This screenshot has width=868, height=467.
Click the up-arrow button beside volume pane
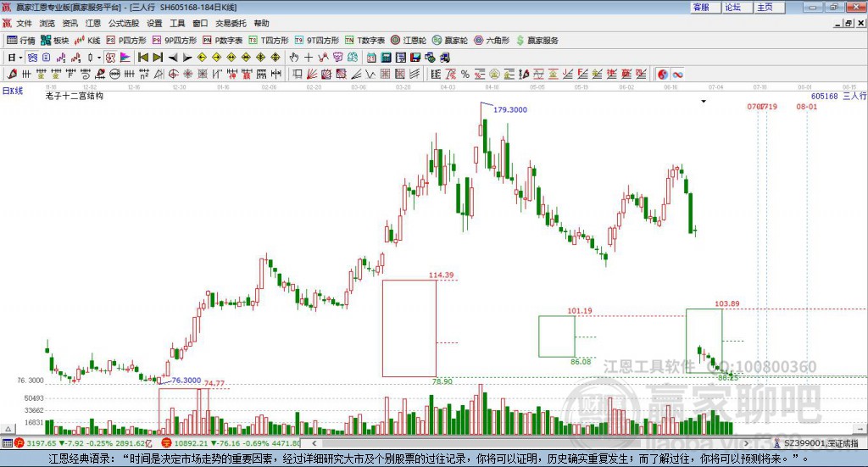tap(8, 429)
